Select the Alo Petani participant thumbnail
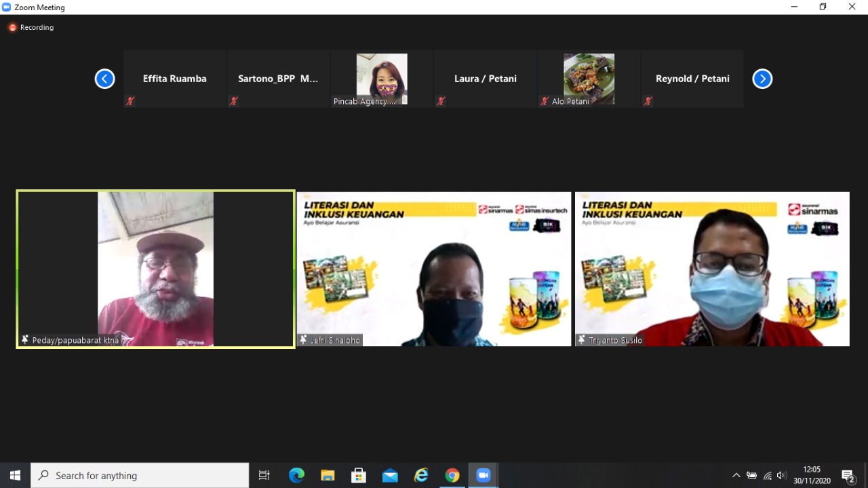This screenshot has width=868, height=488. tap(589, 79)
